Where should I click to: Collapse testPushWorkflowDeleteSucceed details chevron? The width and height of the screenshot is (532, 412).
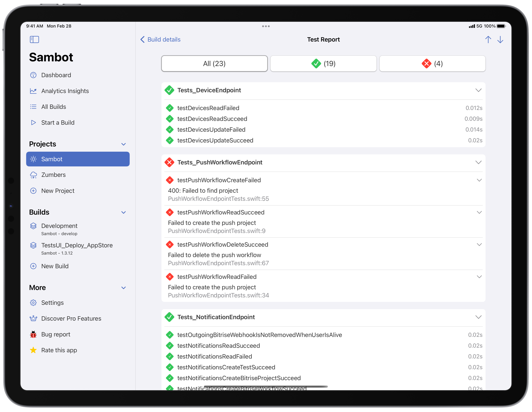[x=479, y=245]
